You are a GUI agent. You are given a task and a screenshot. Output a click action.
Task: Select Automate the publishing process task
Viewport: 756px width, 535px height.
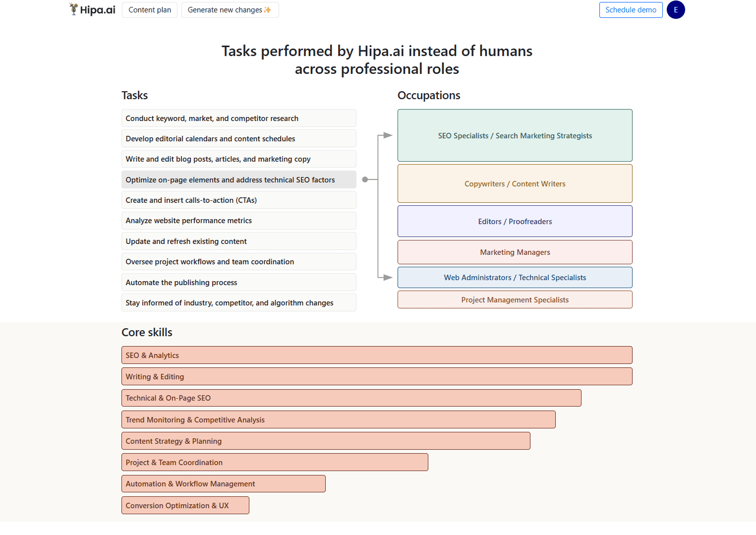tap(238, 283)
